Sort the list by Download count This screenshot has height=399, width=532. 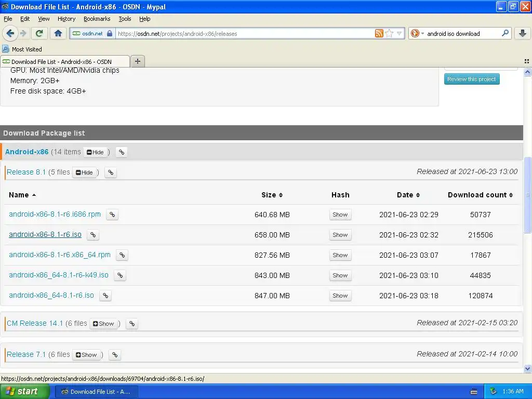(481, 195)
